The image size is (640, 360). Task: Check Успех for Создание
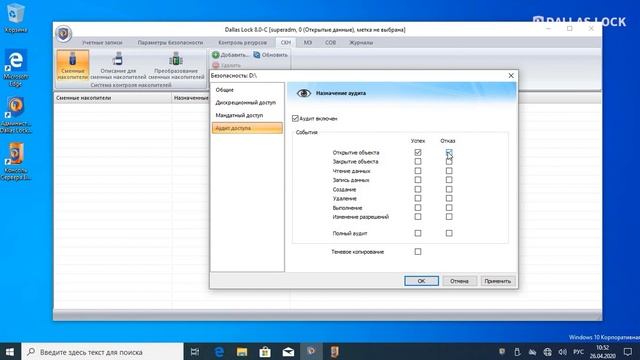418,189
